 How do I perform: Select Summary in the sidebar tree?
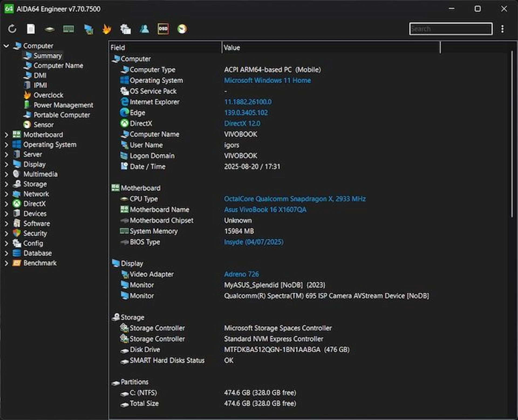click(x=47, y=56)
